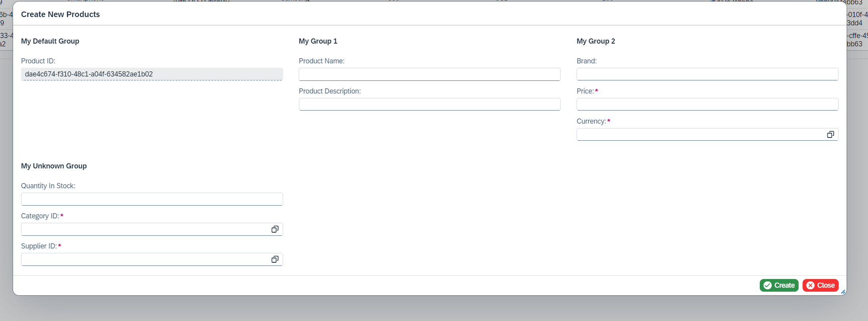Image resolution: width=868 pixels, height=321 pixels.
Task: Click the Product Description label
Action: click(330, 91)
